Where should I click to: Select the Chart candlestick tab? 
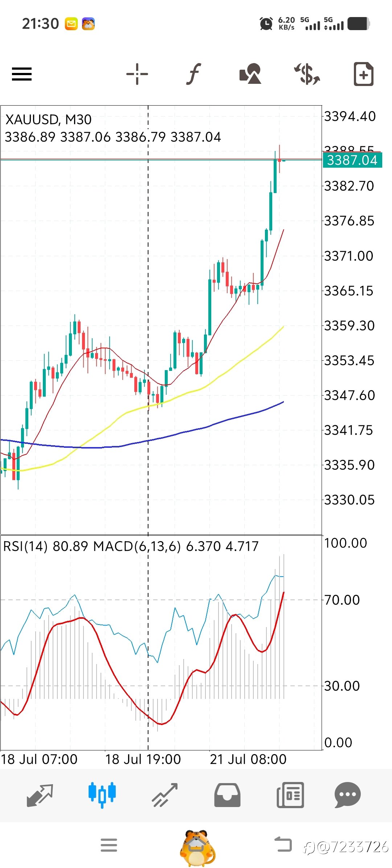coord(102,795)
